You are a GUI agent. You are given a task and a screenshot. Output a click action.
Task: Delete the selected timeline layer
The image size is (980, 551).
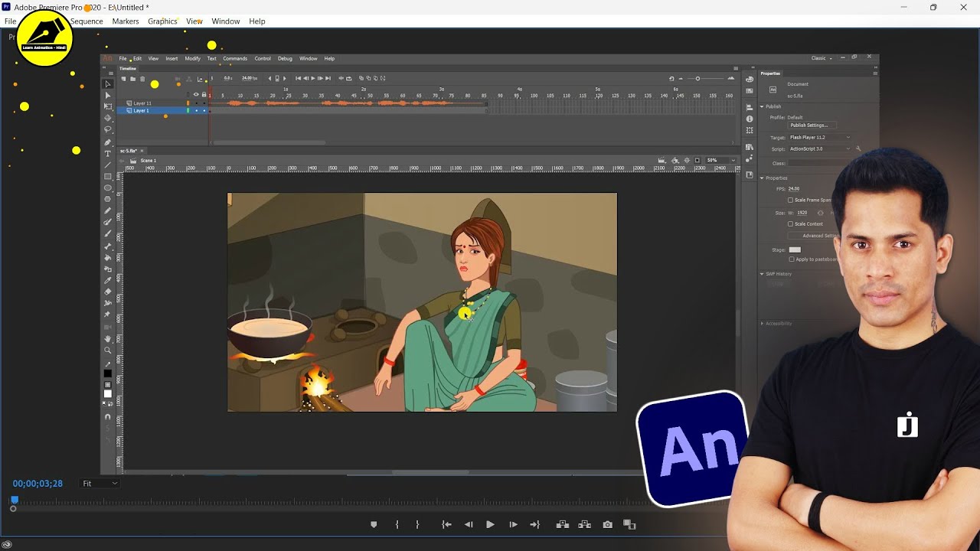click(x=142, y=79)
